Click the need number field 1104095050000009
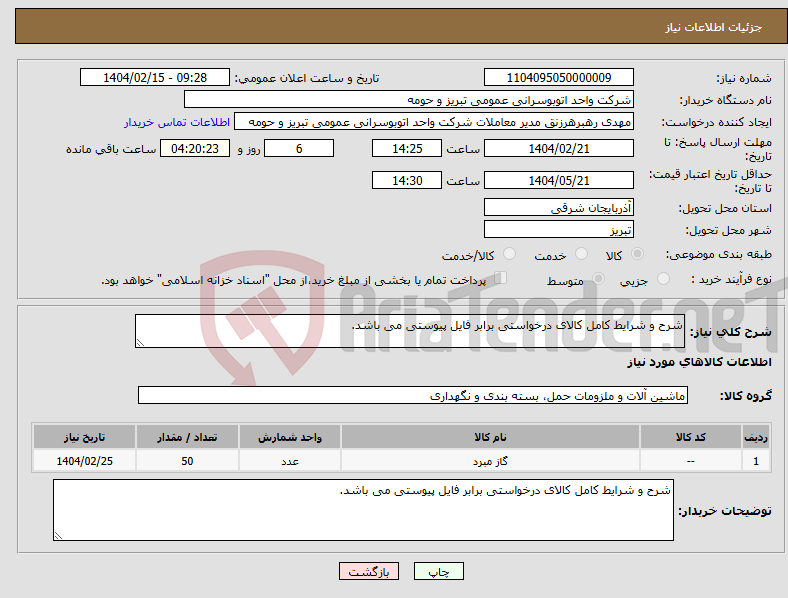The height and width of the screenshot is (598, 788). coord(558,77)
